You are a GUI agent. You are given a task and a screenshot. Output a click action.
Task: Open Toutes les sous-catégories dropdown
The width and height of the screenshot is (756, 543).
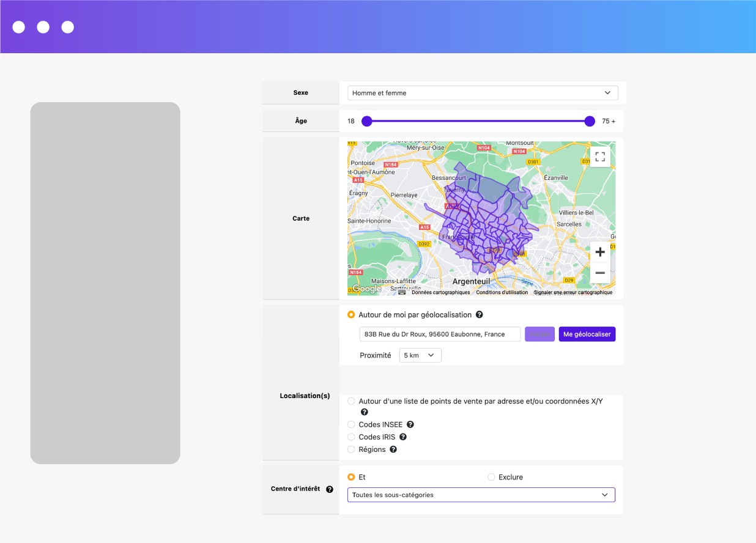click(x=481, y=495)
